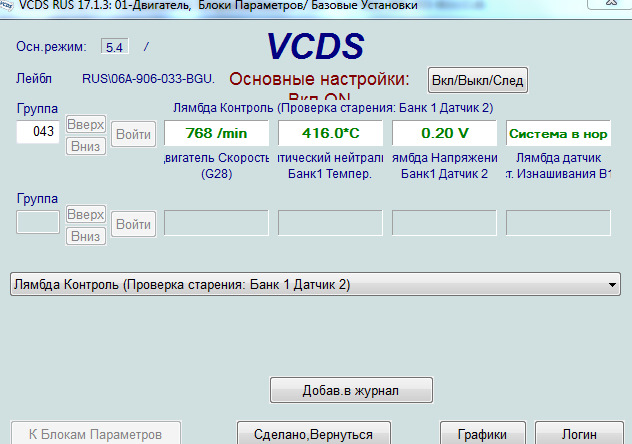Click the Банк1 Датчик 2 voltage label
Screen dimensions: 632x444
(444, 174)
